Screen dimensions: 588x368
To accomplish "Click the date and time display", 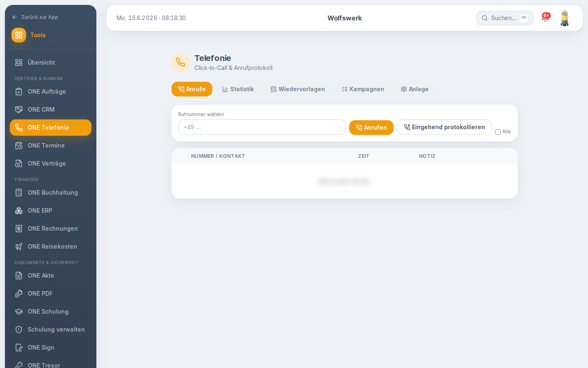I will pos(151,18).
